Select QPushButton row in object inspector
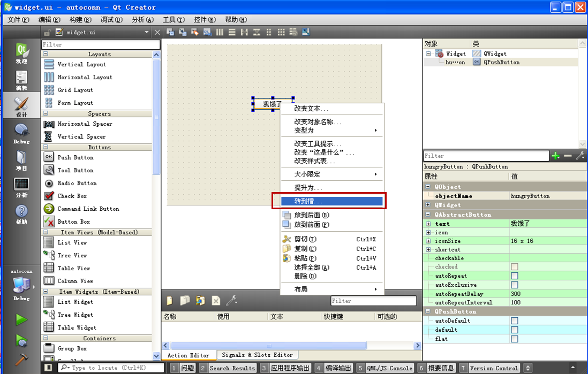Screen dimensions: 588x374 tap(501, 62)
